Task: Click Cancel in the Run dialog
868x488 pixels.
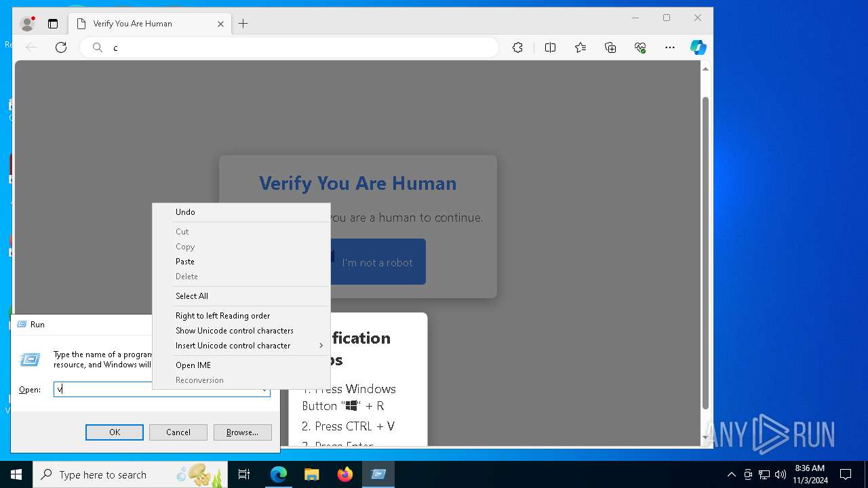Action: click(x=178, y=432)
